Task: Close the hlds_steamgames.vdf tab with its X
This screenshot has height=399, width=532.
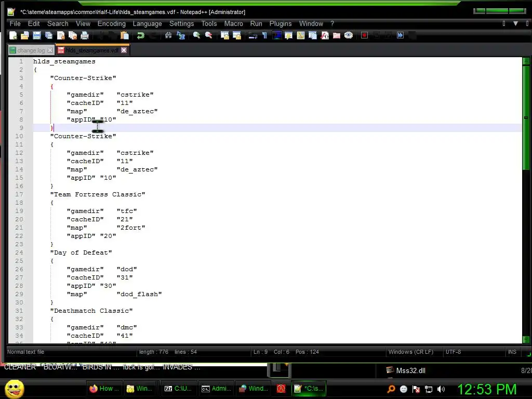Action: [124, 50]
